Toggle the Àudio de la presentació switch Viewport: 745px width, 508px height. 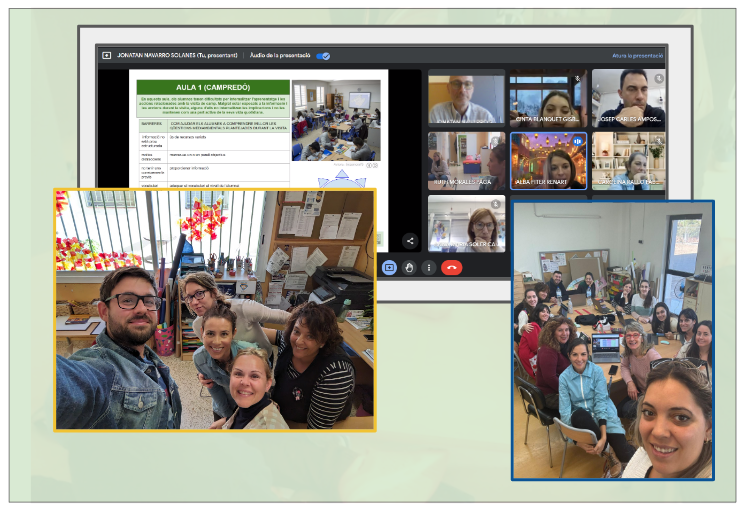pos(323,56)
